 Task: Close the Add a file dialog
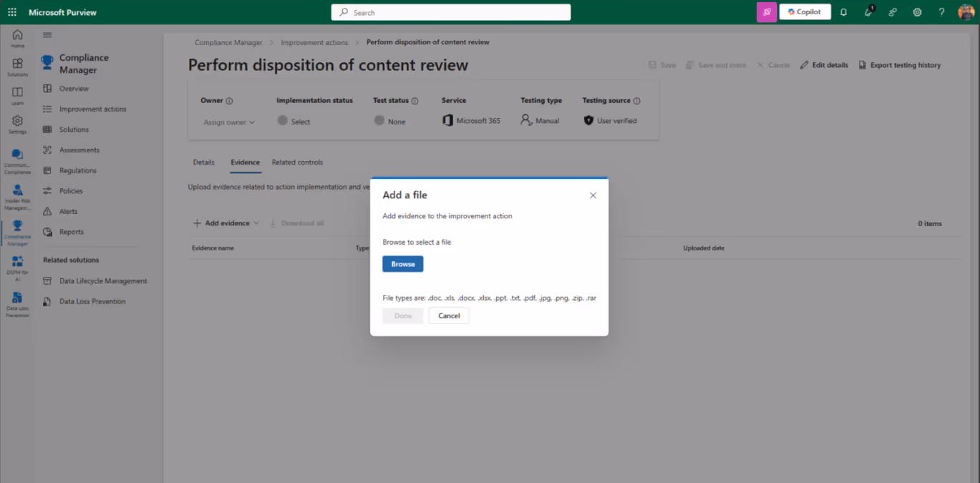click(593, 195)
